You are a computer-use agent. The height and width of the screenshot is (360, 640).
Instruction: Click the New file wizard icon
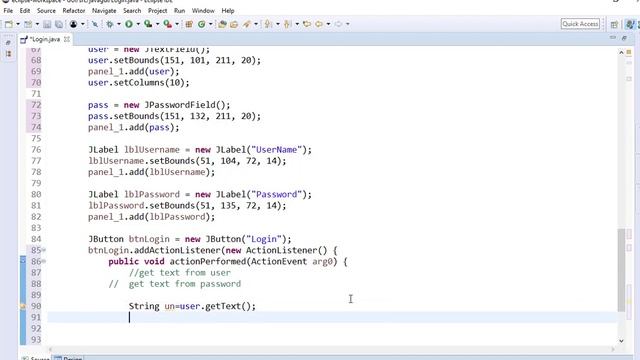coord(9,24)
